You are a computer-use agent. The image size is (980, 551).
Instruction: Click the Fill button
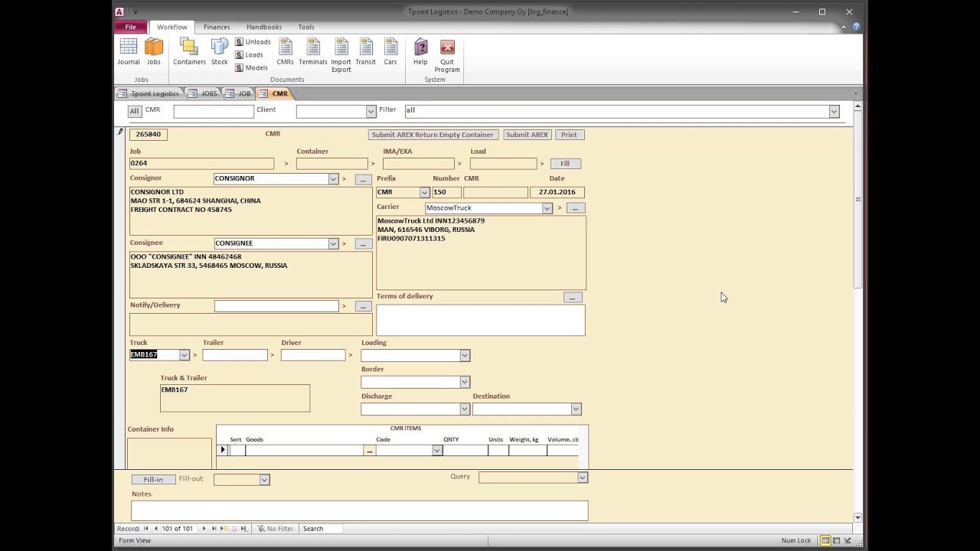(565, 164)
